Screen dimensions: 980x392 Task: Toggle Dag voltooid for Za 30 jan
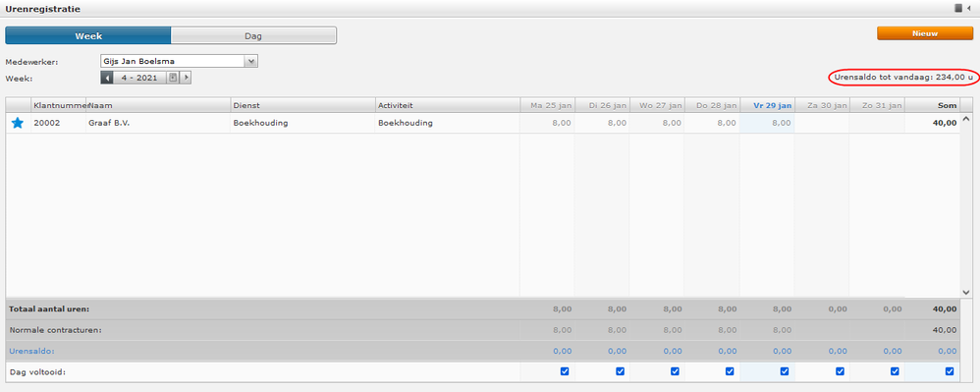click(840, 371)
